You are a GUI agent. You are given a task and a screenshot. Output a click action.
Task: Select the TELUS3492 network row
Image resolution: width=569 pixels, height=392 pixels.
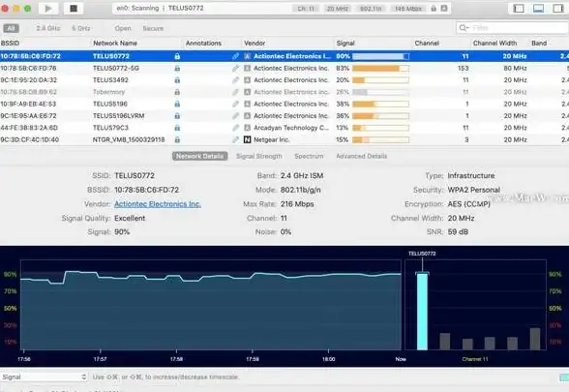point(284,80)
